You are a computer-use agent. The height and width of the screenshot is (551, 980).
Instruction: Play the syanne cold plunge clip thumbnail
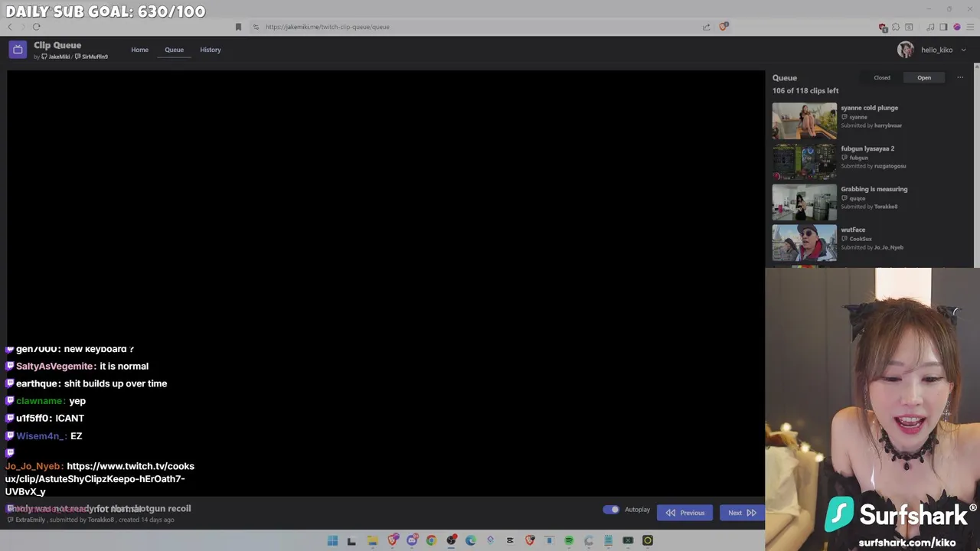tap(805, 121)
